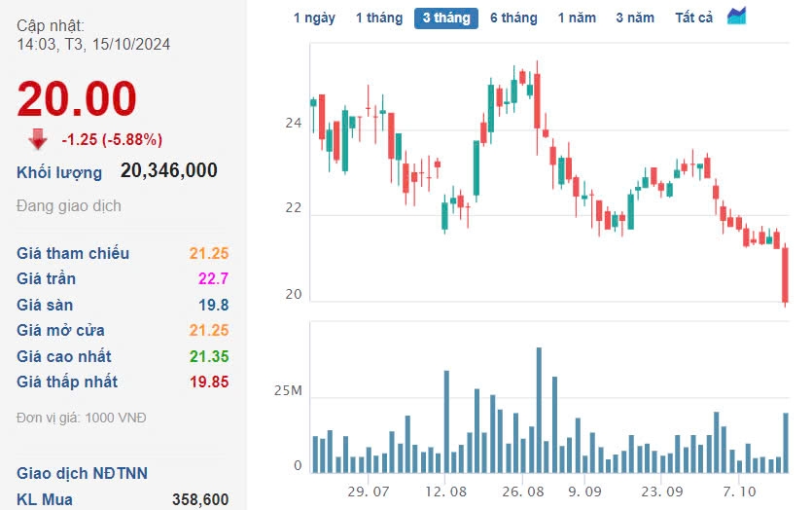Viewport: 812px width, 510px height.
Task: Open the chart type icon beside Tất cả
Action: click(736, 17)
